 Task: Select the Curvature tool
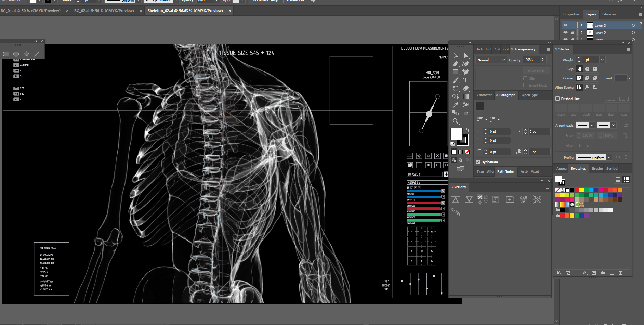pos(466,64)
